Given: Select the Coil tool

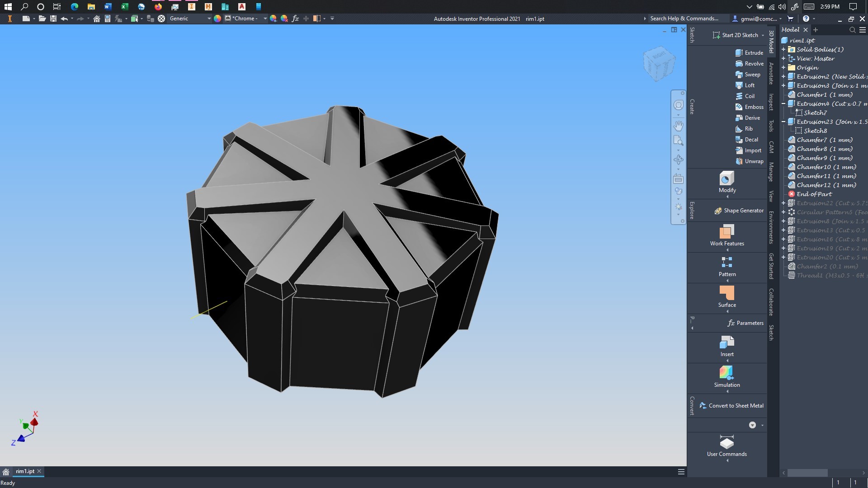Looking at the screenshot, I should point(746,96).
